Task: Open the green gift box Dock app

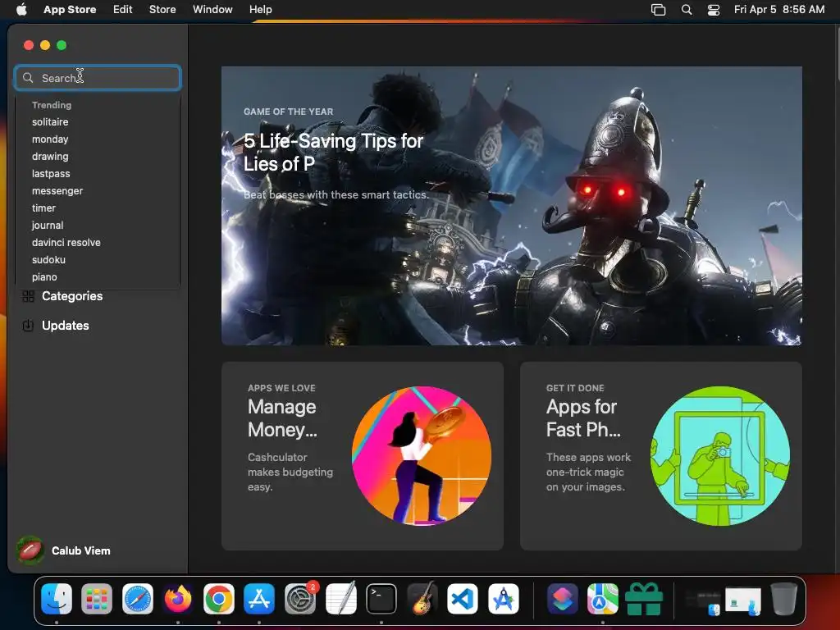Action: (643, 598)
